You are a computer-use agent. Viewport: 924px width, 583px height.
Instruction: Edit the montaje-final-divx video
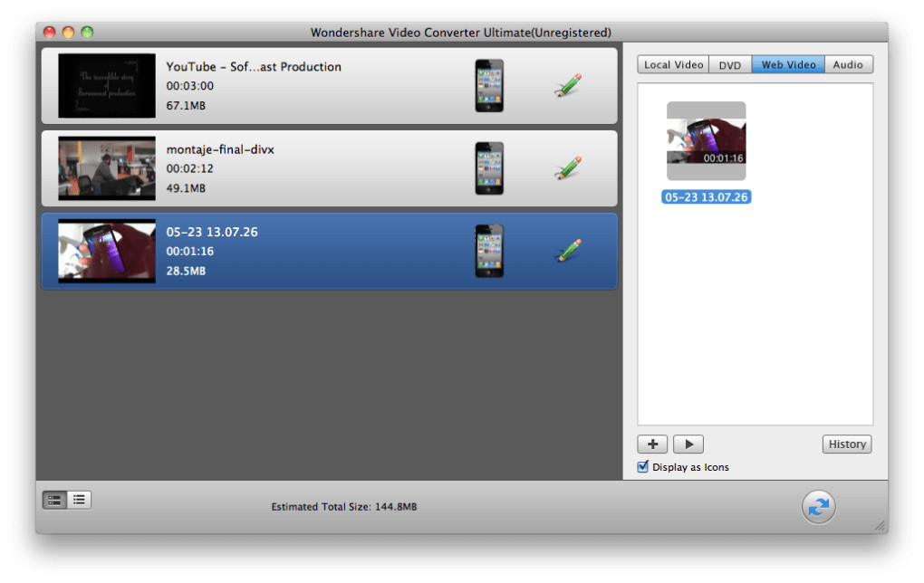point(568,167)
